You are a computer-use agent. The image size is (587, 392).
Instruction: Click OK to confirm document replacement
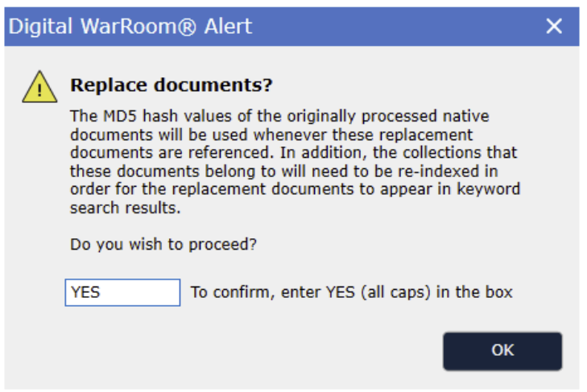pyautogui.click(x=502, y=351)
